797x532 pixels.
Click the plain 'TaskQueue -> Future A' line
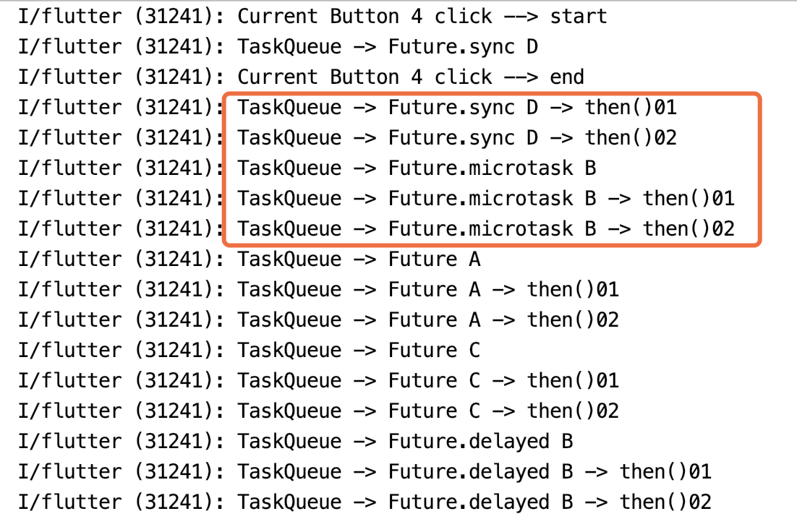click(x=359, y=259)
